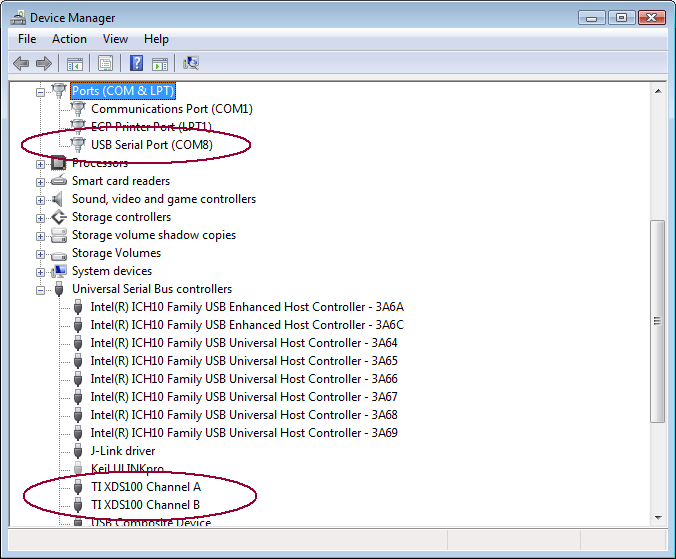The height and width of the screenshot is (559, 676).
Task: Open the File menu
Action: tap(27, 39)
